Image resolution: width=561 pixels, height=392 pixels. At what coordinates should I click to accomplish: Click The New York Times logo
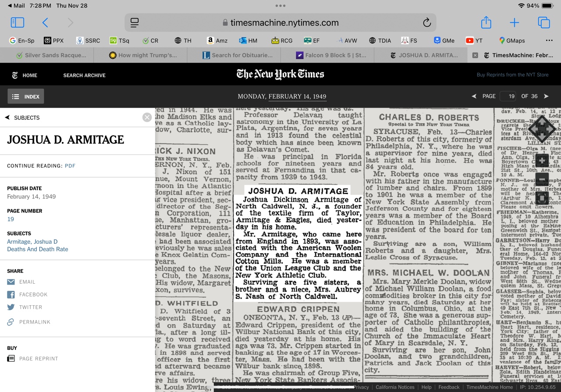pyautogui.click(x=280, y=74)
